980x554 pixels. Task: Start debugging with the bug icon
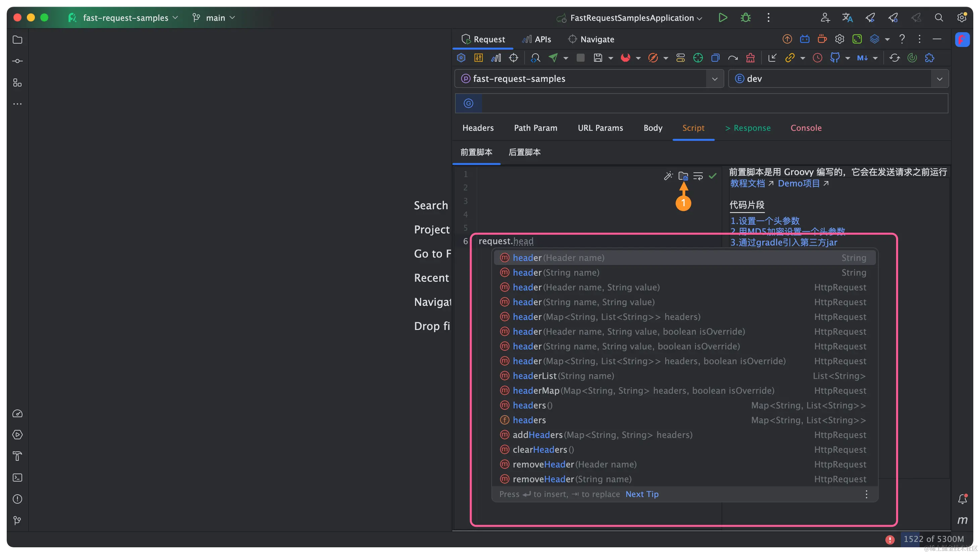[746, 17]
